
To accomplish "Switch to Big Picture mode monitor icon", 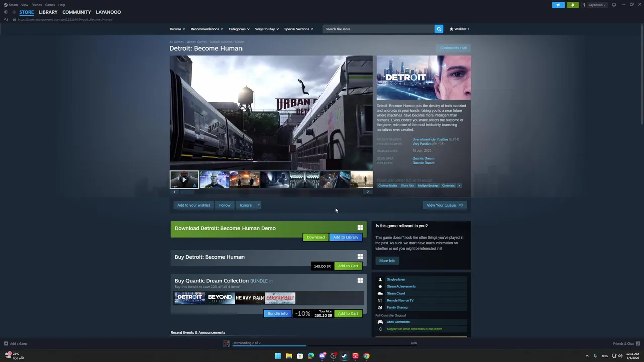I will pos(614,5).
